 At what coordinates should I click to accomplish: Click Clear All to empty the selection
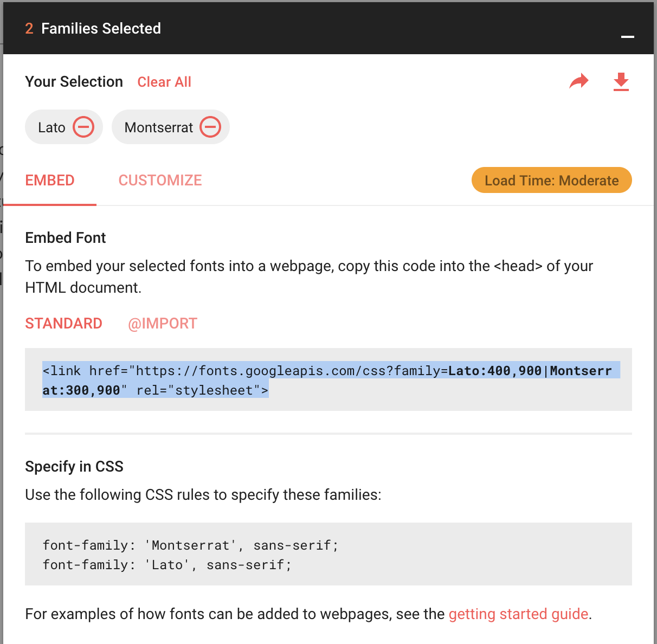coord(164,82)
